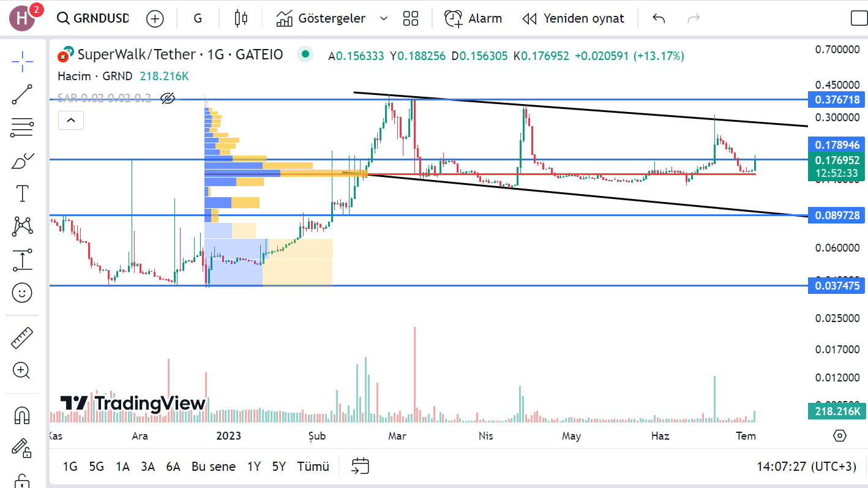This screenshot has height=488, width=868.
Task: Select the Bu sene date range
Action: [x=214, y=467]
